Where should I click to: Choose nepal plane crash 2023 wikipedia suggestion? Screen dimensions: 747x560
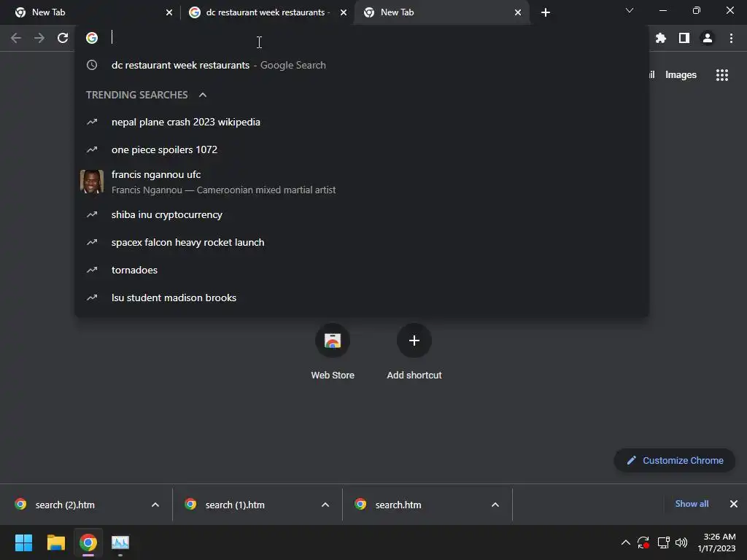[362, 122]
